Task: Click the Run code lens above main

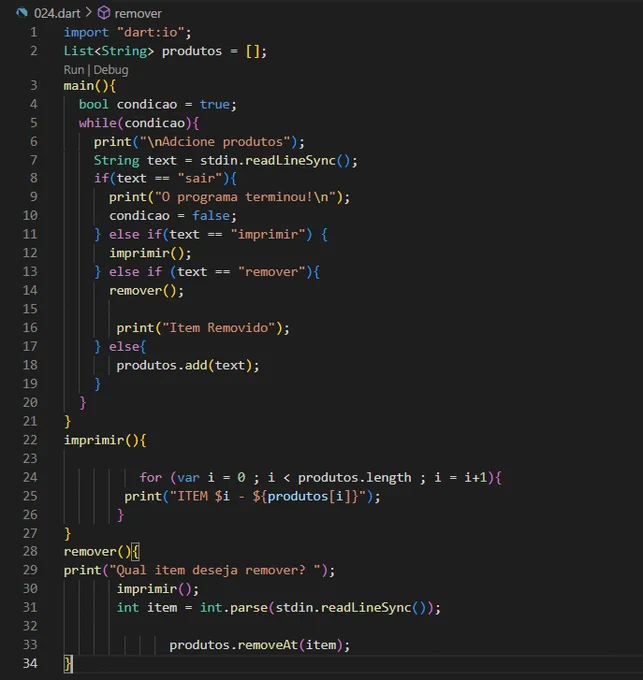Action: (74, 70)
